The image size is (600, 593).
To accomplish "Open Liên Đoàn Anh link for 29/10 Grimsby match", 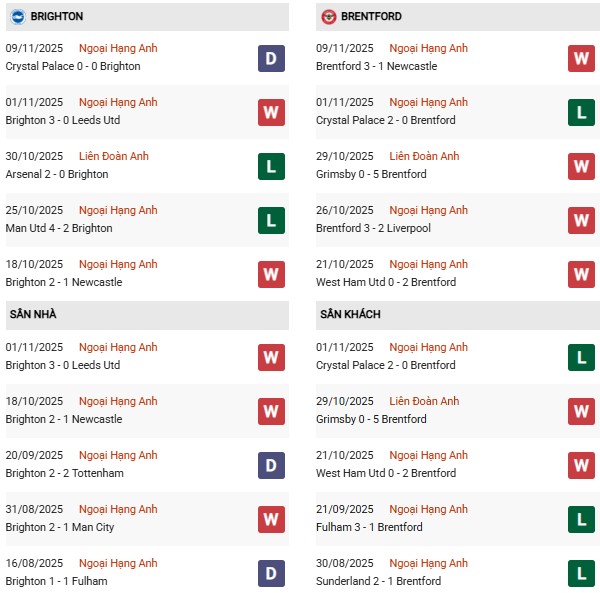I will [426, 156].
